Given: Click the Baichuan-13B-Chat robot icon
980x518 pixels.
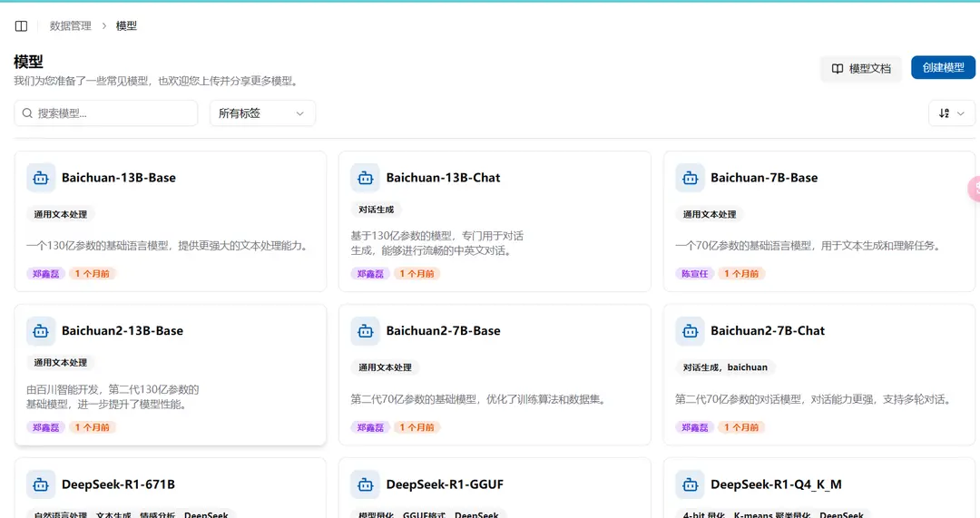Looking at the screenshot, I should [x=365, y=178].
